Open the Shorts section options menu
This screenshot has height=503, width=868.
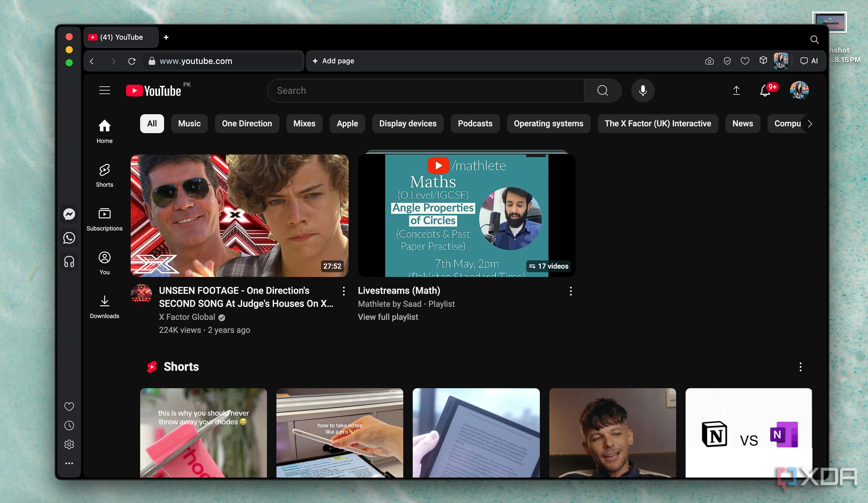point(800,367)
